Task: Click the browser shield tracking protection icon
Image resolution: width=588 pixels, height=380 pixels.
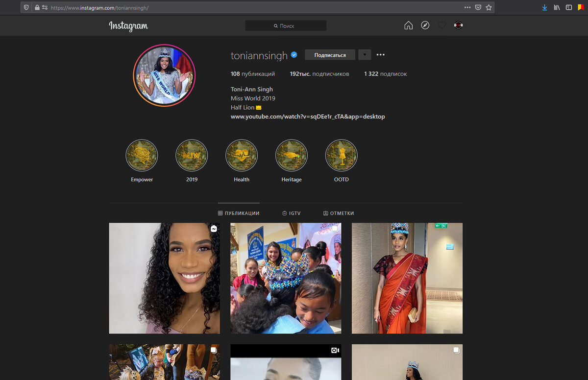Action: point(26,7)
